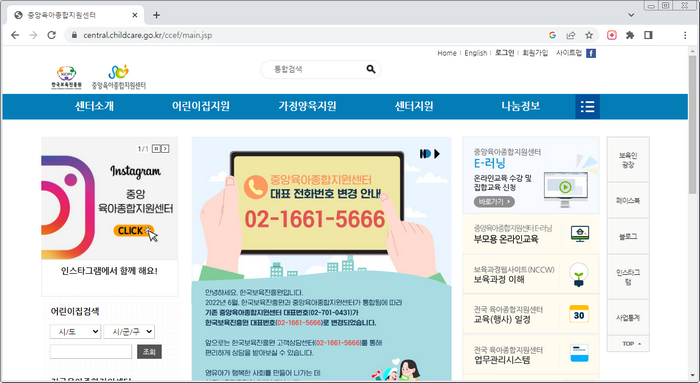Open 업무관리시스템 link
700x383 pixels.
point(502,360)
